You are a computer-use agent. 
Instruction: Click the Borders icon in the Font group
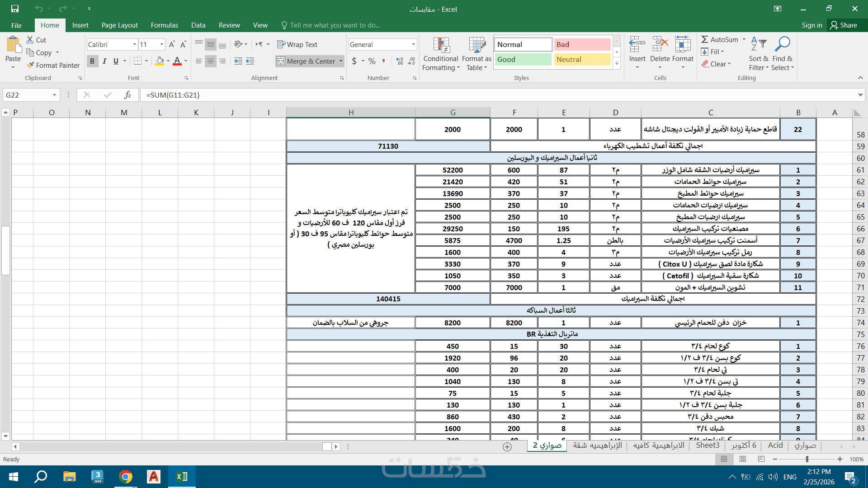pyautogui.click(x=138, y=61)
